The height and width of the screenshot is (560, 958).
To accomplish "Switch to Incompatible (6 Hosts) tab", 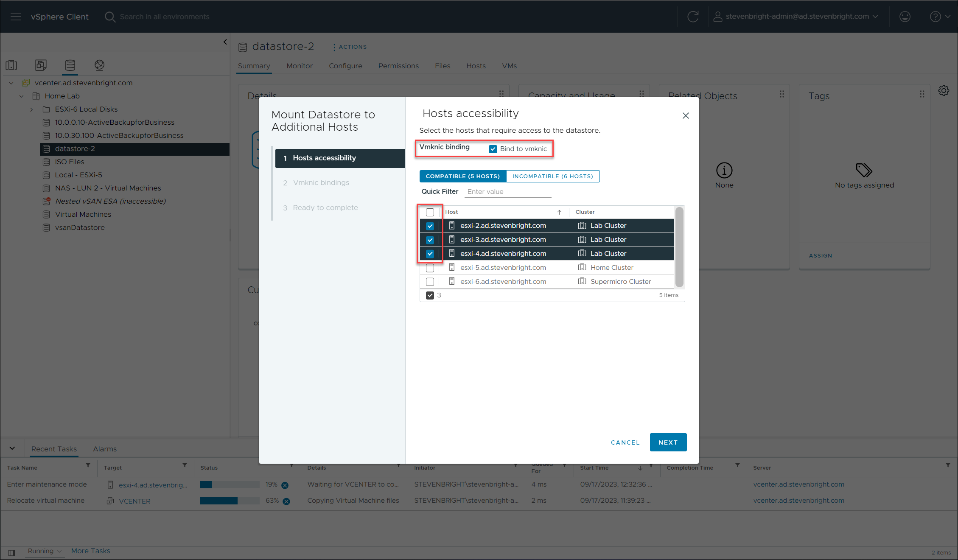I will (x=552, y=176).
